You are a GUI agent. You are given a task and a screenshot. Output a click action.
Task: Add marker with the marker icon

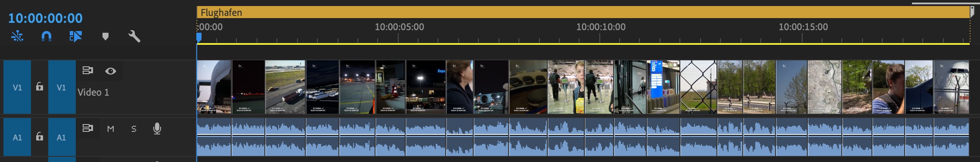105,37
